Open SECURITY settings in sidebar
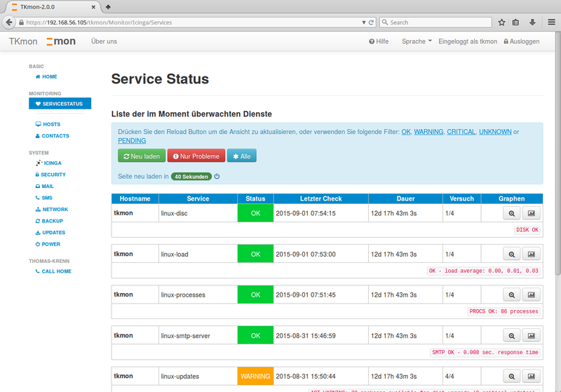The width and height of the screenshot is (561, 392). 50,175
